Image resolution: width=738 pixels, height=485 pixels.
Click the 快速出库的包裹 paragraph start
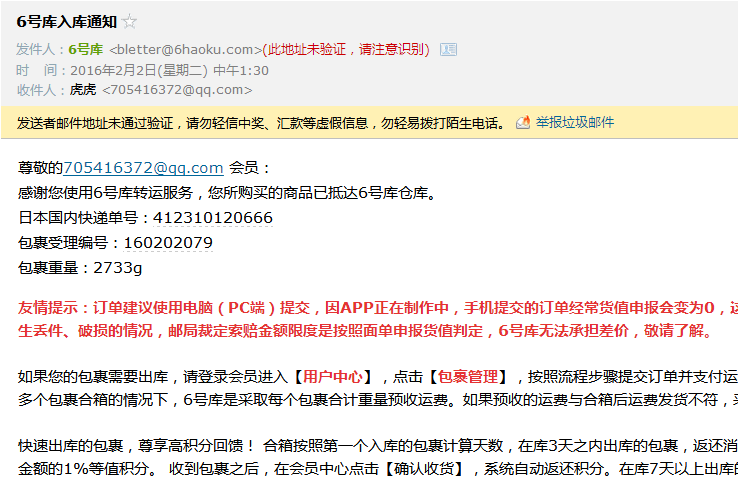71,446
